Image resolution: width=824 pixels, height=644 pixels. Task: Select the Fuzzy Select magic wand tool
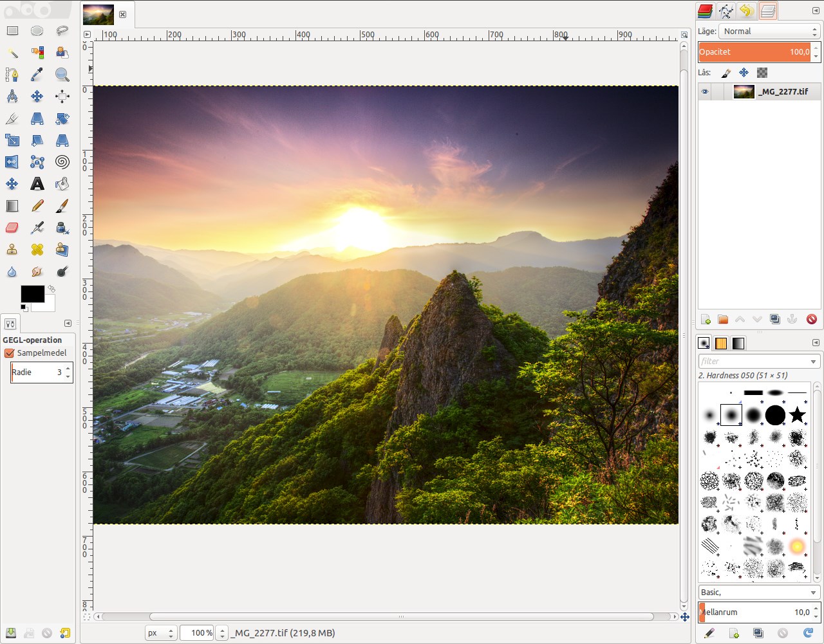(12, 53)
